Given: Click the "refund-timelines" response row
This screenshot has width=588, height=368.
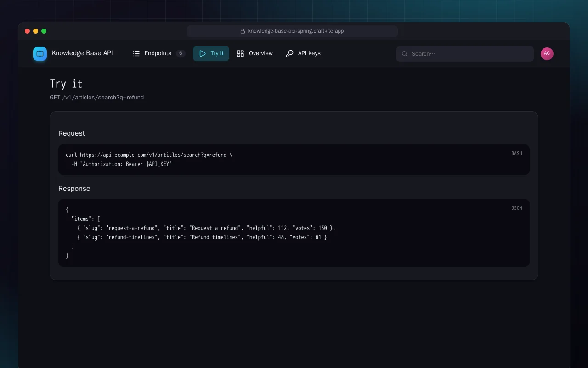Looking at the screenshot, I should (x=202, y=237).
